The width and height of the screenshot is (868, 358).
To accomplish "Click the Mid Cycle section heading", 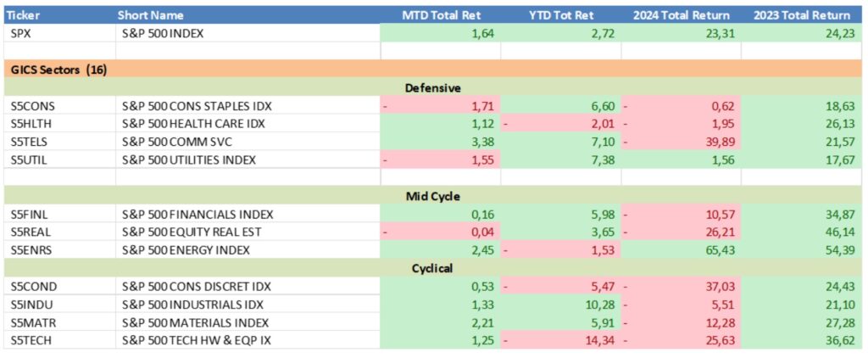I will click(432, 196).
